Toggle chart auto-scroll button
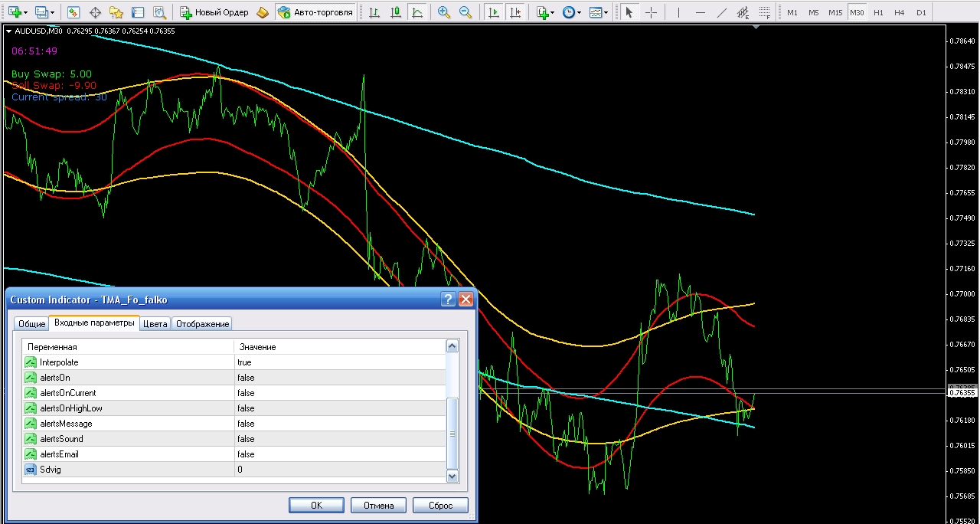The image size is (980, 524). 494,12
